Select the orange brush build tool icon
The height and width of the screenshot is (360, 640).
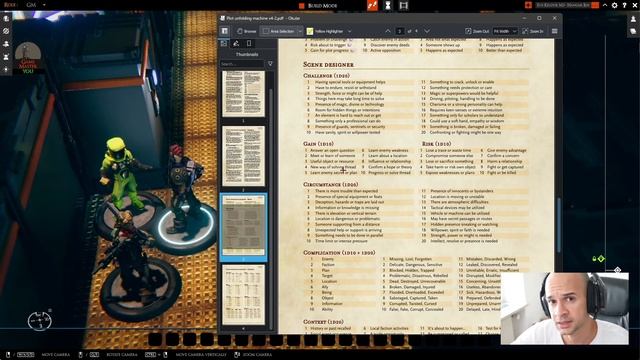372,5
